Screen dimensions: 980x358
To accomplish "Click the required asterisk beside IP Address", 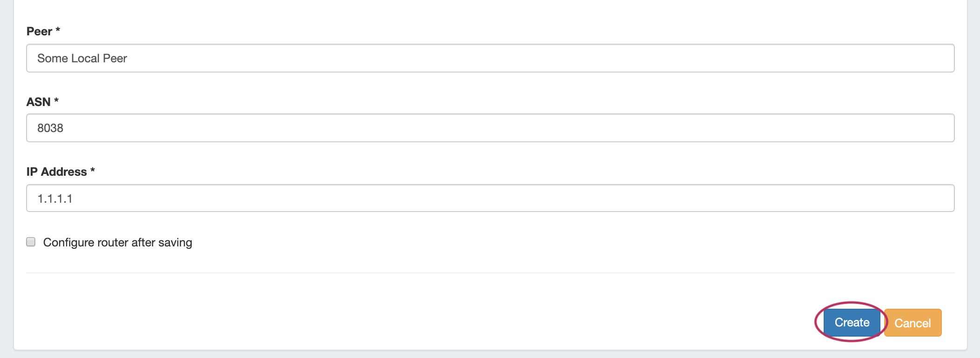I will tap(93, 171).
